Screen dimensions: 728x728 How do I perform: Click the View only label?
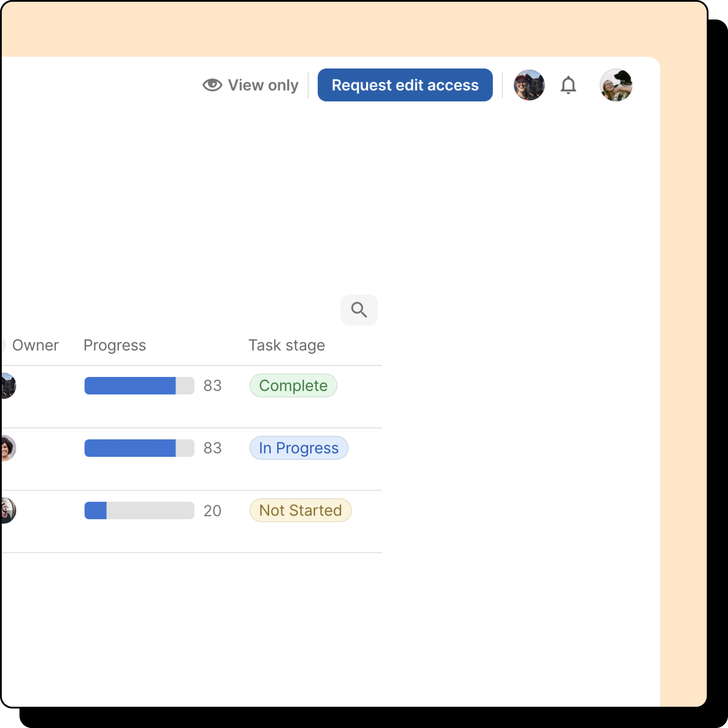(x=263, y=85)
